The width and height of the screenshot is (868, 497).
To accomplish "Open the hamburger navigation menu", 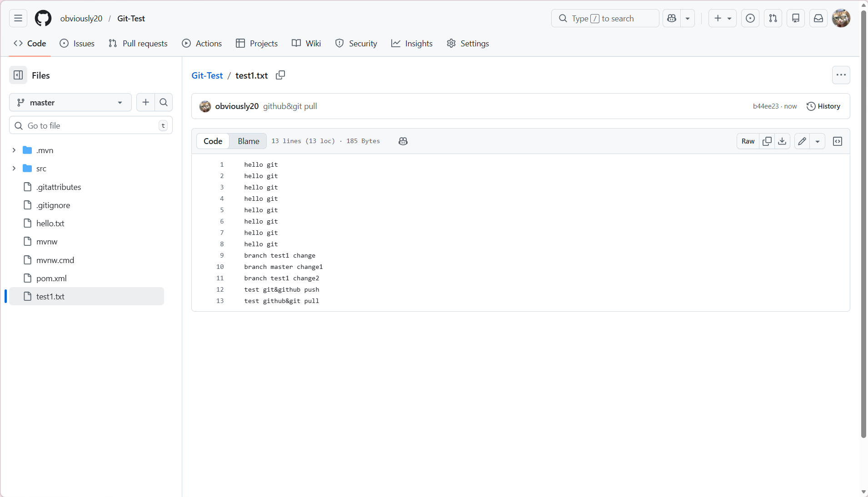I will [x=18, y=18].
